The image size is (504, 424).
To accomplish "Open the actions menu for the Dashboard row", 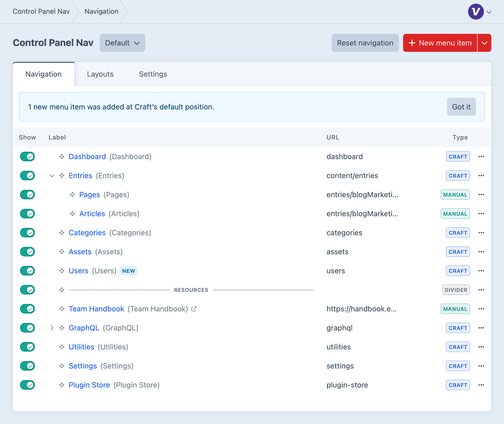I will 481,156.
